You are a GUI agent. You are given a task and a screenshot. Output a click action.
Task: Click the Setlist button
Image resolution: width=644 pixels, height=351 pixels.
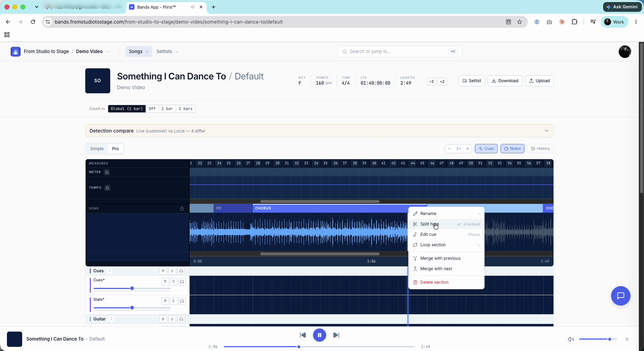[471, 81]
